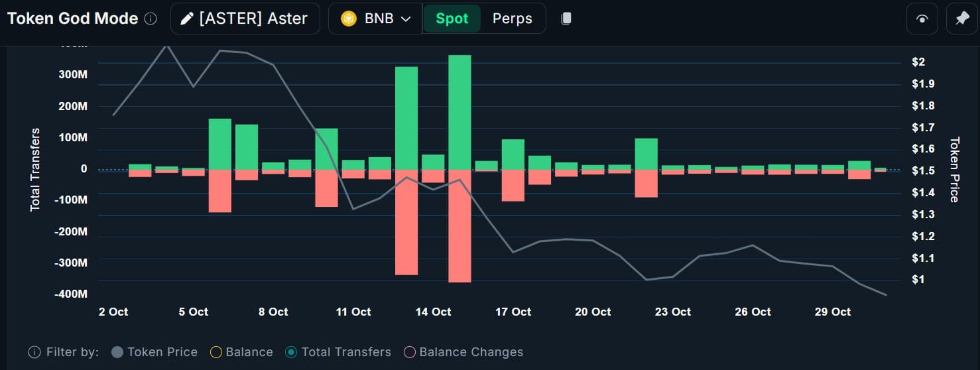The width and height of the screenshot is (980, 370).
Task: Click the info icon beside Token God Mode
Action: [151, 19]
